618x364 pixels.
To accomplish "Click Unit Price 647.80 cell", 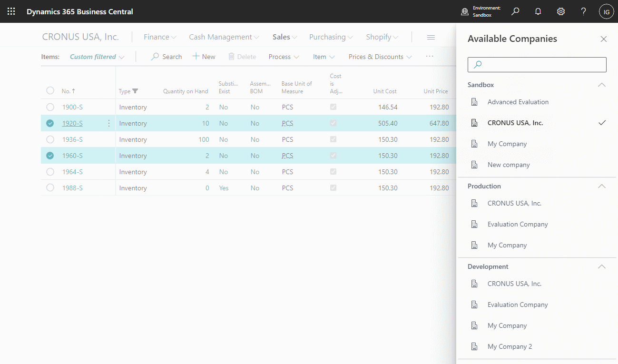I will coord(439,123).
